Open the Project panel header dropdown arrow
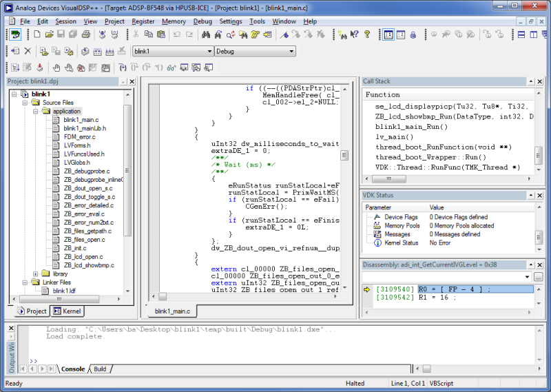 coord(123,81)
